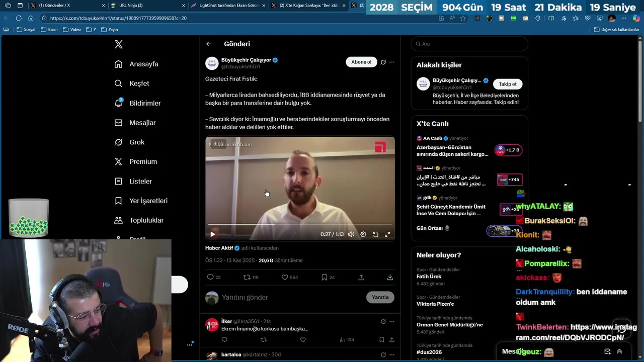Switch to URL Ninja tab

click(148, 5)
